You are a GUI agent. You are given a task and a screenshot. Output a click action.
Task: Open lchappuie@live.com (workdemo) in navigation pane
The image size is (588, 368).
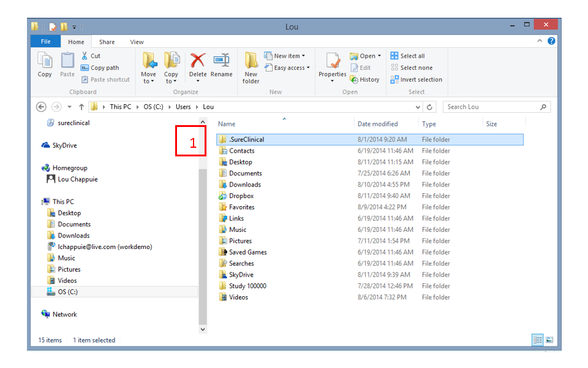click(x=105, y=247)
